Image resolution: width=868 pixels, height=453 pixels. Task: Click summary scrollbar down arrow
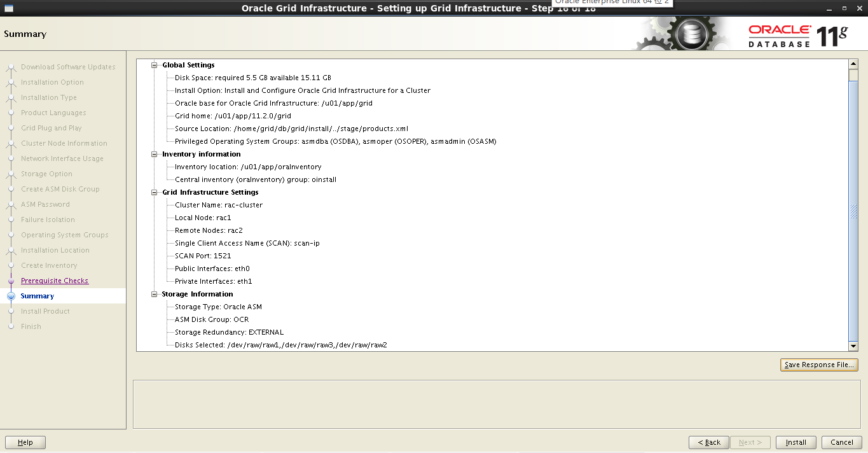(x=853, y=346)
